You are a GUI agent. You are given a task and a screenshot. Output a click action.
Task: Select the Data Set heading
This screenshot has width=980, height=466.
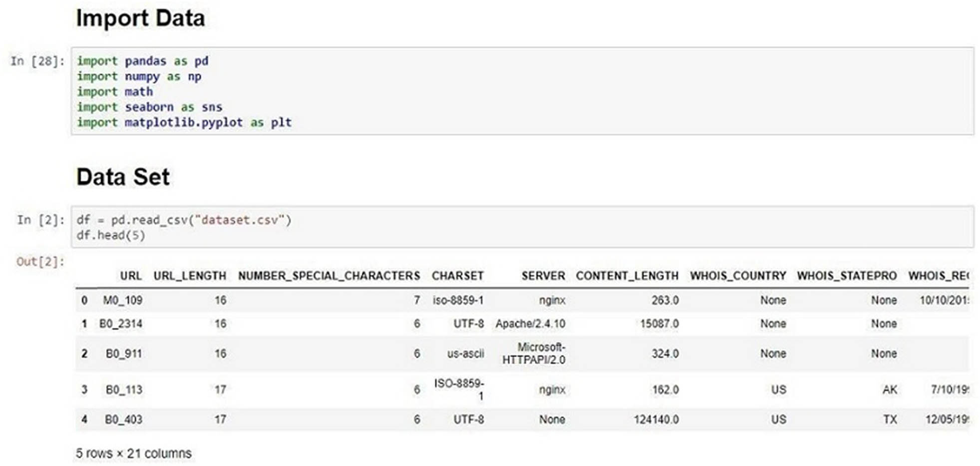coord(122,176)
